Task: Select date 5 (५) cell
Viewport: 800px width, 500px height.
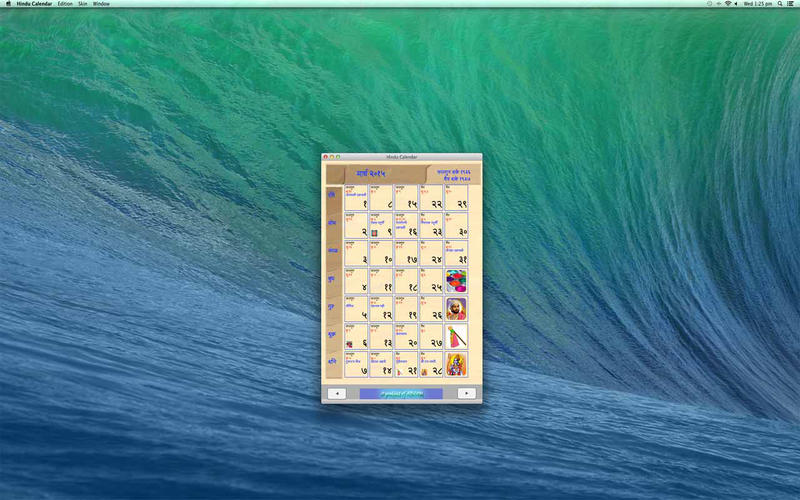Action: point(356,309)
